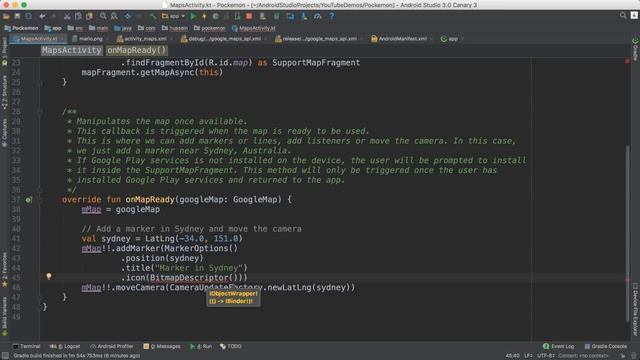Open the TODO tool window

coord(231,346)
